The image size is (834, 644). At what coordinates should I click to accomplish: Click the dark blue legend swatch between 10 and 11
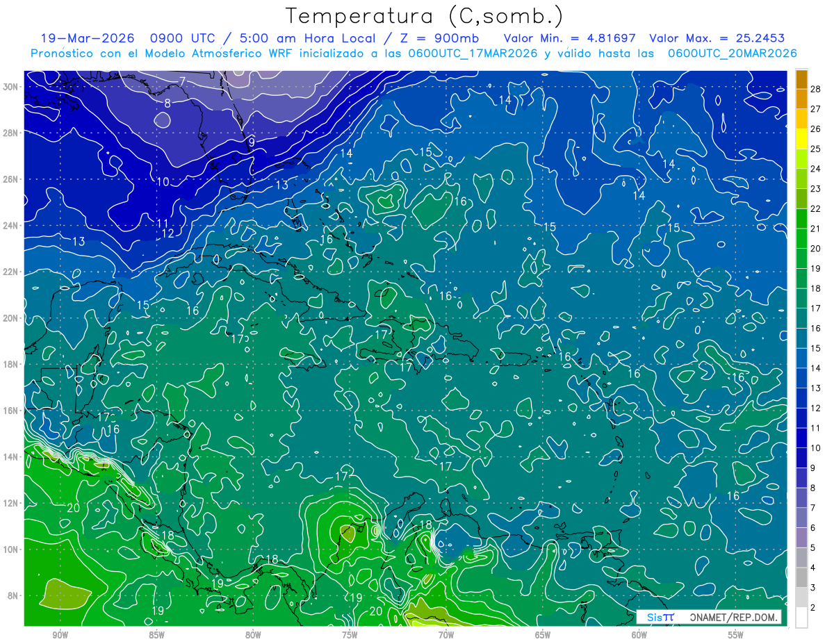click(801, 438)
